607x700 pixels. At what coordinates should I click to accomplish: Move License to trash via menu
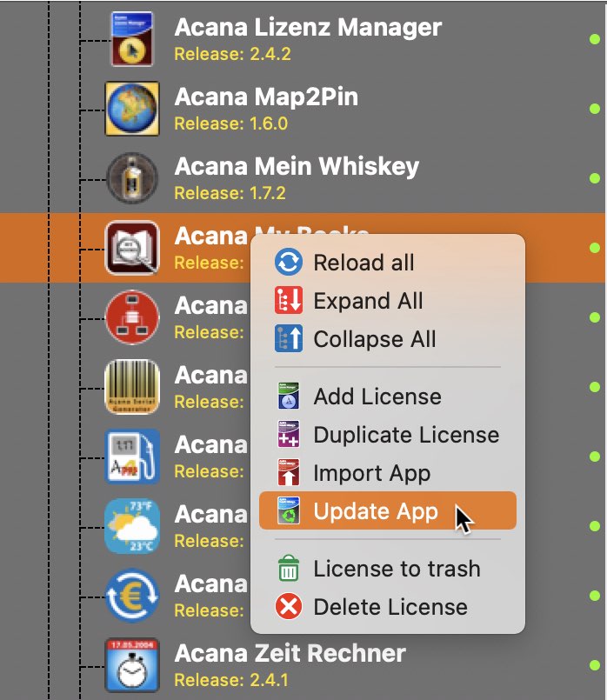click(397, 569)
